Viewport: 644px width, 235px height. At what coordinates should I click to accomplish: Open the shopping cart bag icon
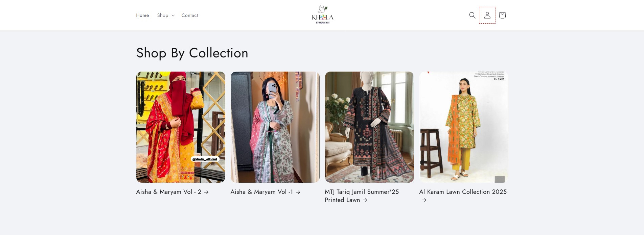pyautogui.click(x=502, y=15)
